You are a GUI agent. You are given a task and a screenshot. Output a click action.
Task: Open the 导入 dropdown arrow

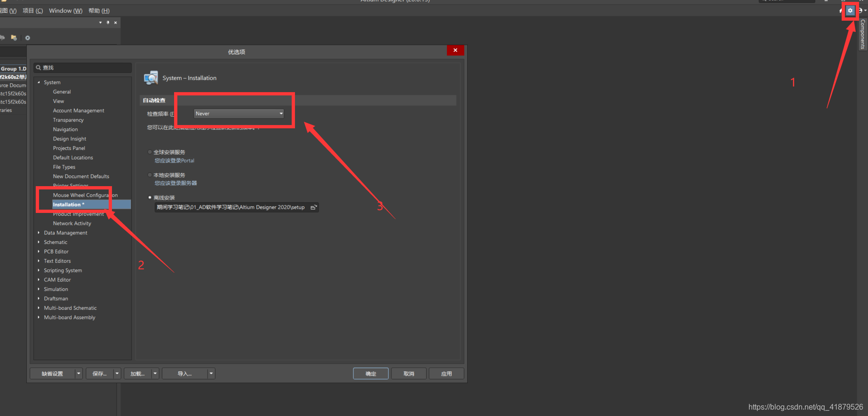[x=211, y=374]
